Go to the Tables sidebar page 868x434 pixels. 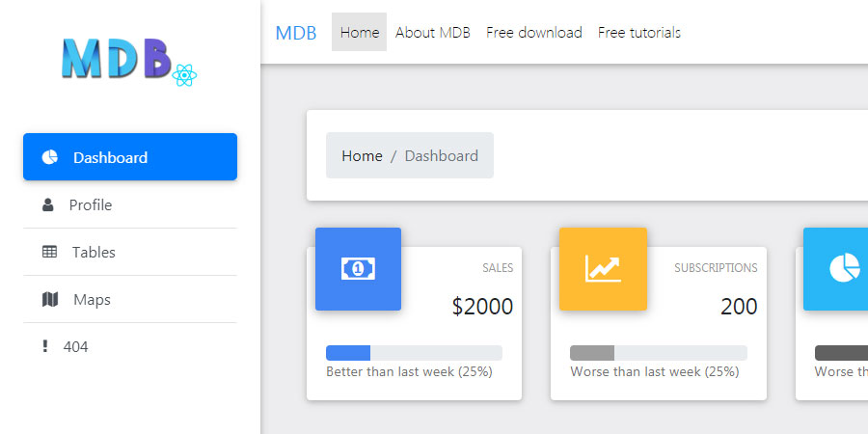(x=130, y=252)
